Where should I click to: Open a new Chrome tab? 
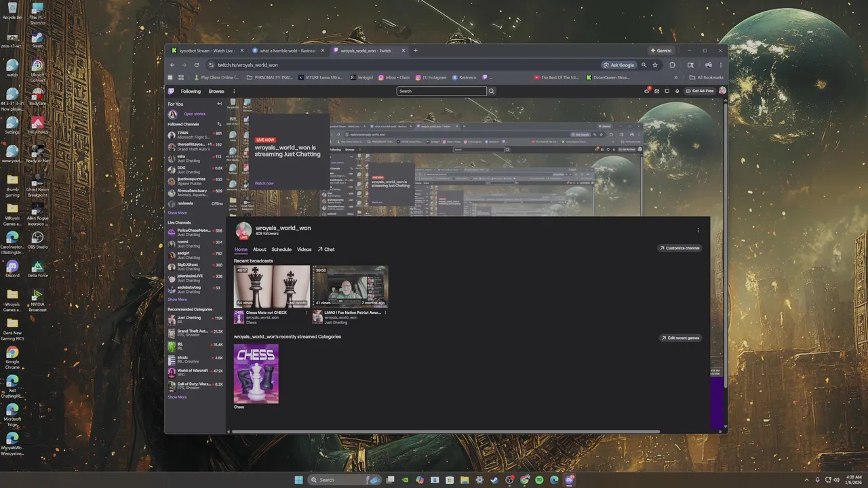coord(416,50)
